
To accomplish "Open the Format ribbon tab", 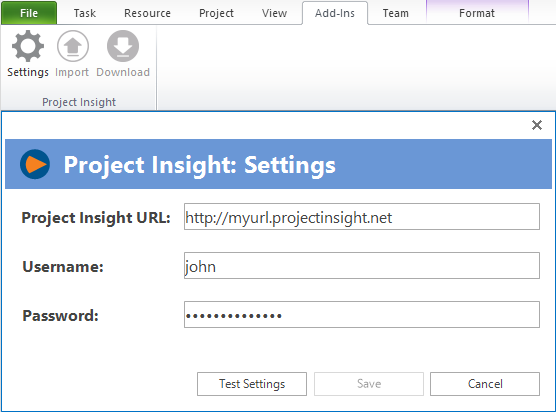I will [x=477, y=13].
